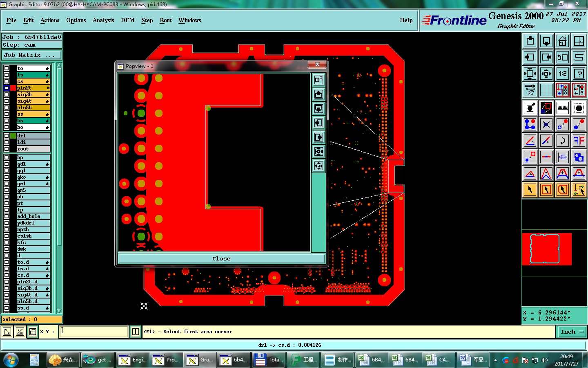Click the zoom out arrows icon
Screen dimensions: 588x368
546,74
